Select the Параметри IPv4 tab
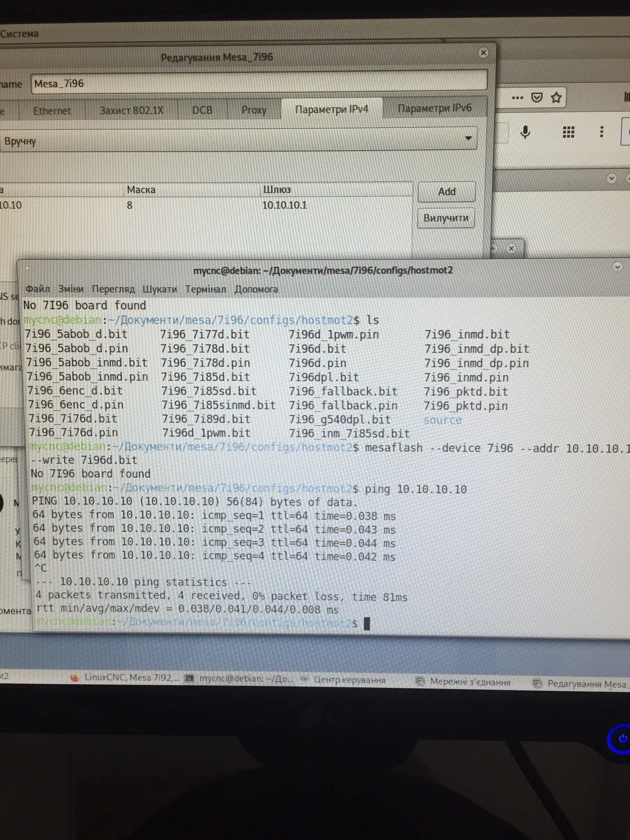The height and width of the screenshot is (840, 630). coord(331,109)
